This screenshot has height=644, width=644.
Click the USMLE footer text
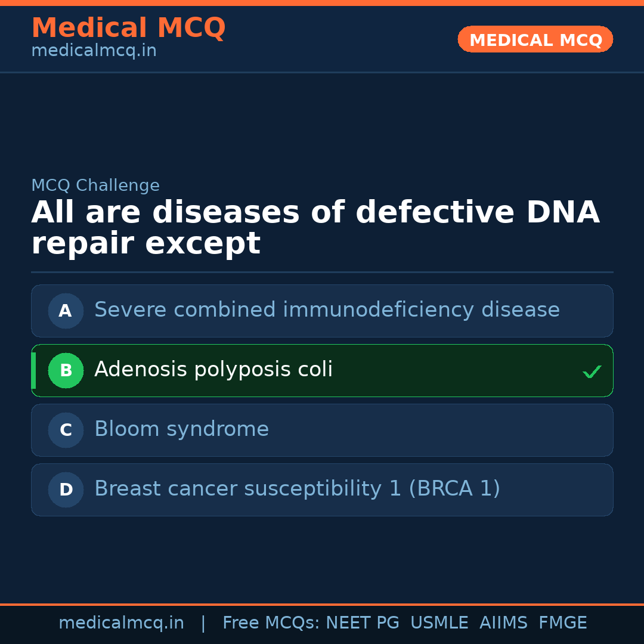[439, 623]
